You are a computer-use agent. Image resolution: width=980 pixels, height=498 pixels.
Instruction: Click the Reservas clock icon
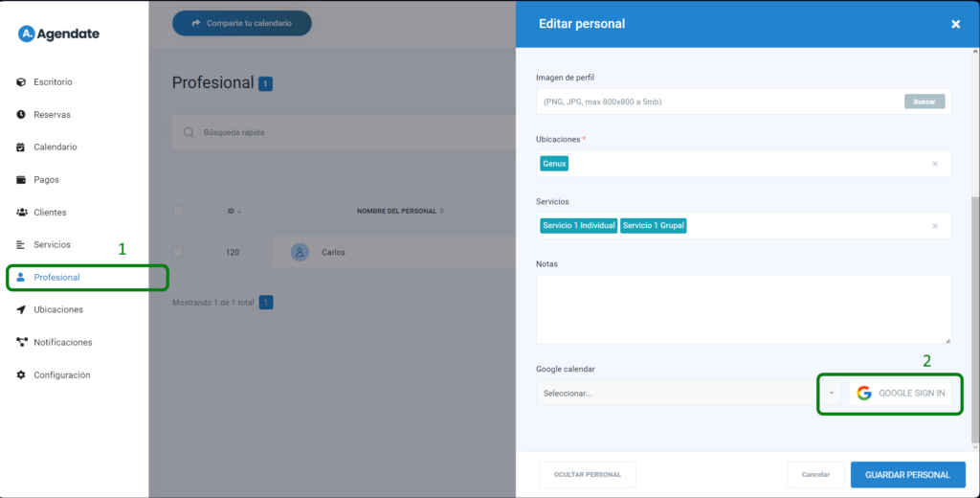click(21, 115)
